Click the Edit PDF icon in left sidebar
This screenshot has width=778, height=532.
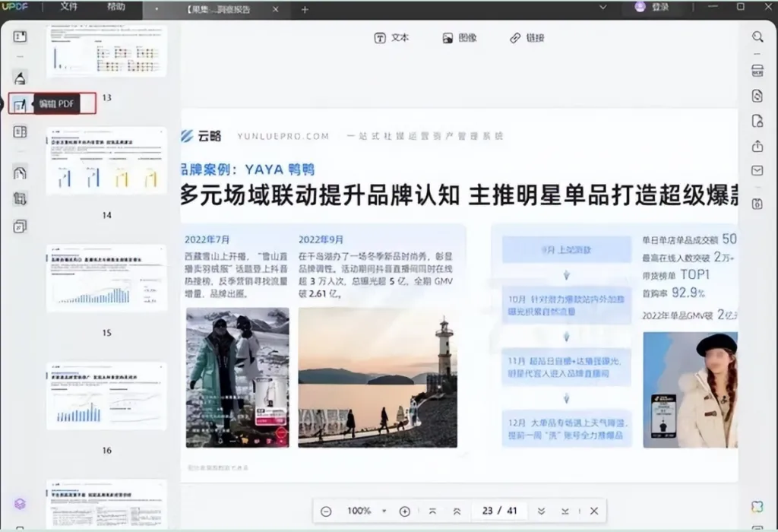point(20,104)
